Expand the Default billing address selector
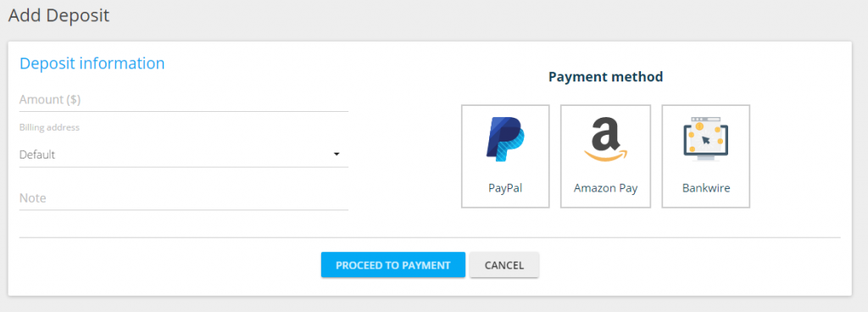 [184, 155]
